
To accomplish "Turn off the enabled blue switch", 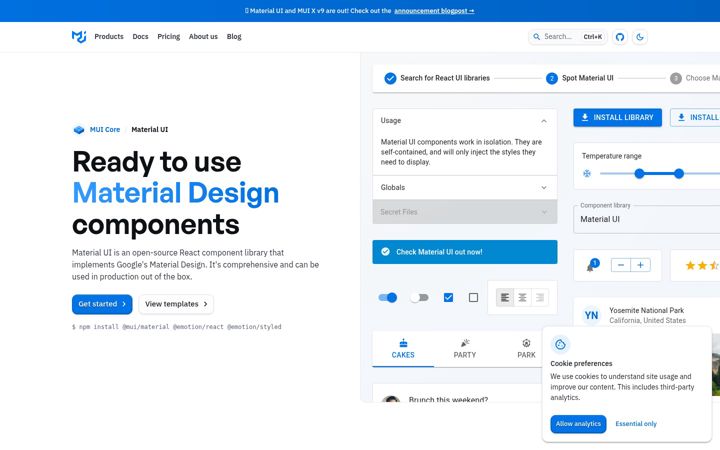I will 388,298.
